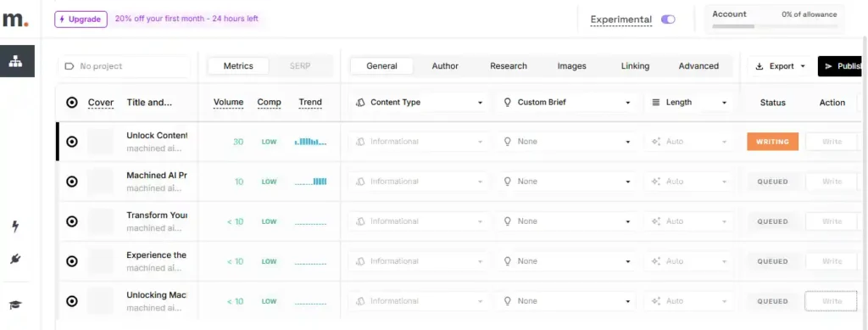Screen dimensions: 868x330
Task: Click Write button in 'Transform Your' row
Action: [x=832, y=221]
